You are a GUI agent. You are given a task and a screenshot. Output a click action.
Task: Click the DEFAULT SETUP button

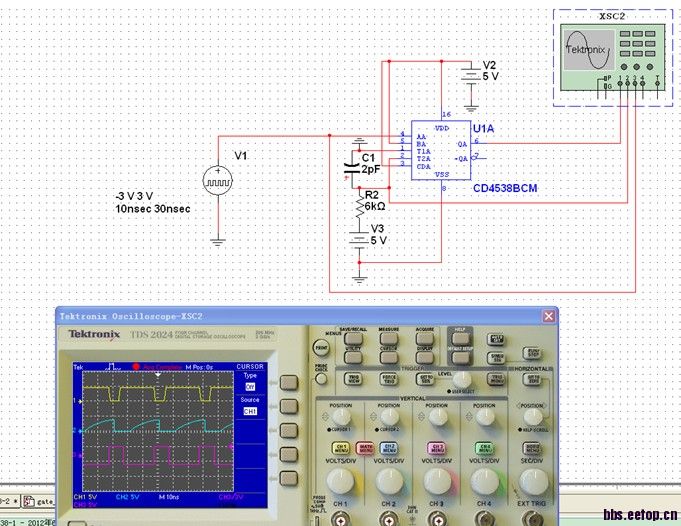click(x=460, y=357)
